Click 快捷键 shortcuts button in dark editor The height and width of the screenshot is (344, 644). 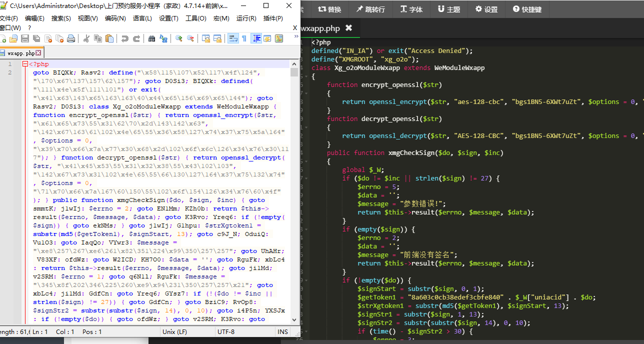(527, 9)
